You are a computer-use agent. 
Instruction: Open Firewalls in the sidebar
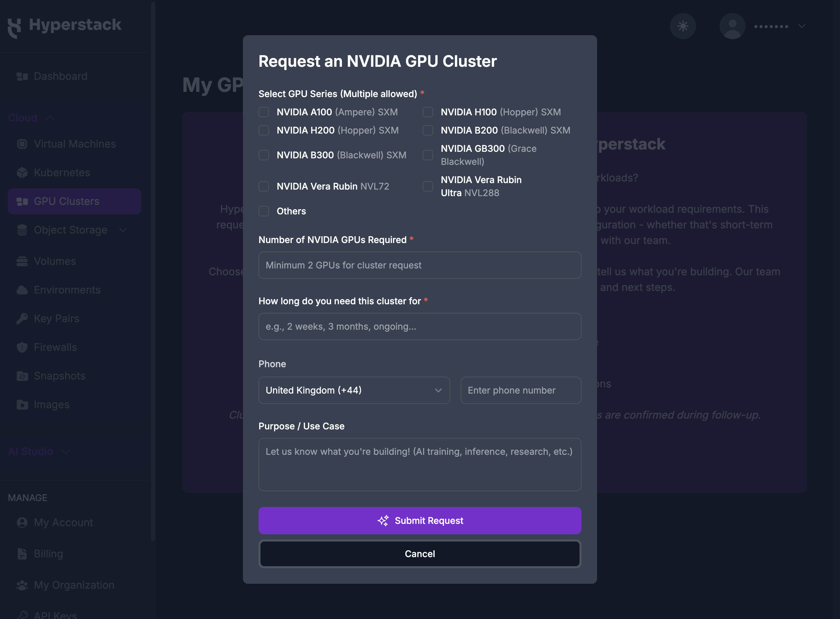click(74, 347)
